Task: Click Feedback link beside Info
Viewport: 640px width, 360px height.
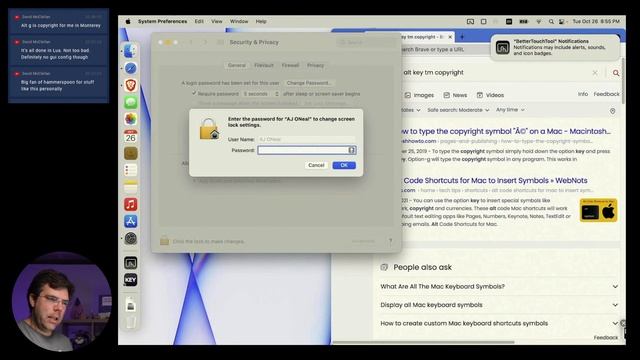Action: pos(606,94)
